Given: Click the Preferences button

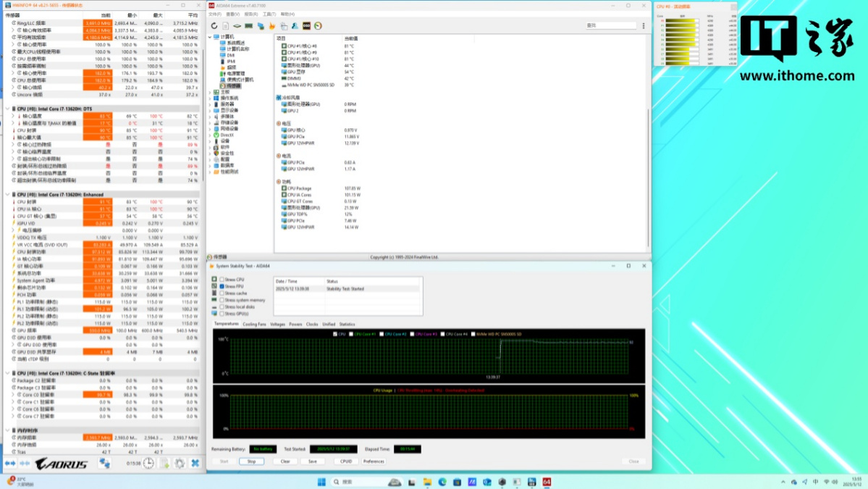Looking at the screenshot, I should point(374,461).
